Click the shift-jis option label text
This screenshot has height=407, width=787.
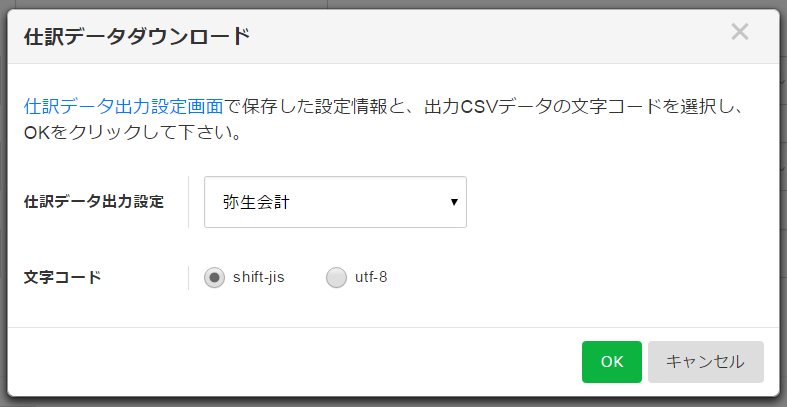coord(259,278)
